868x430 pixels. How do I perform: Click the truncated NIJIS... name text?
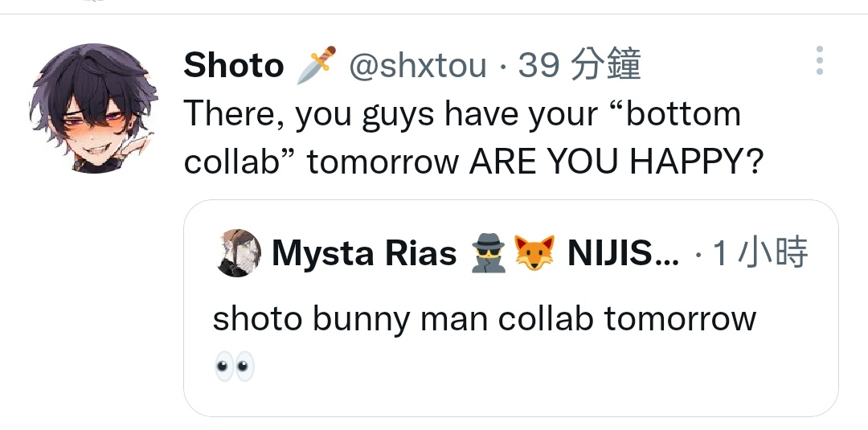tap(624, 253)
